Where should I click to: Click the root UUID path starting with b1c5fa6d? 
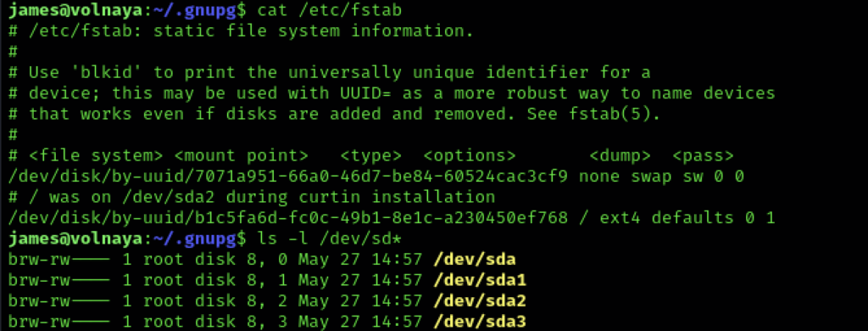click(288, 218)
